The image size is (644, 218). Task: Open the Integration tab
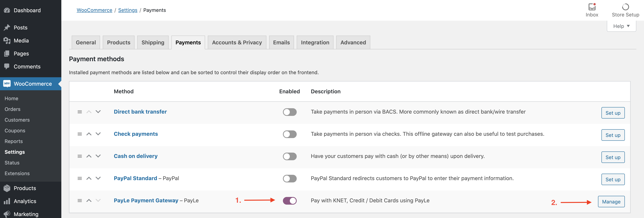coord(315,42)
